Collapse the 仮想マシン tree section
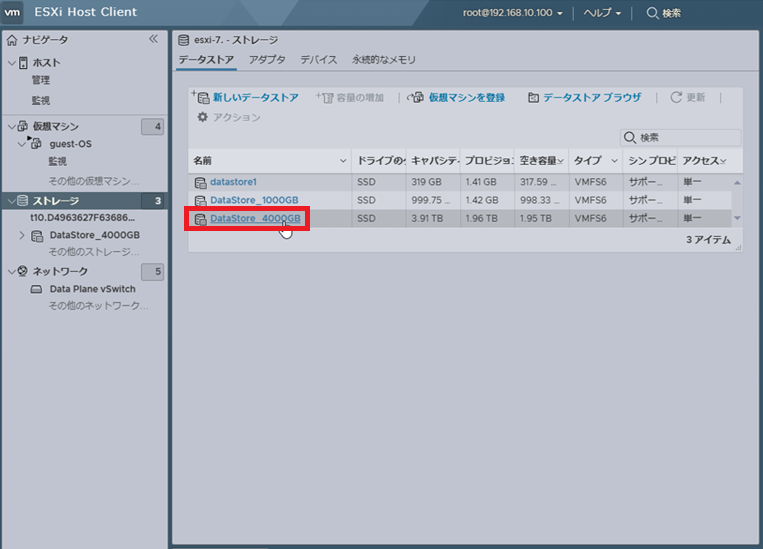This screenshot has width=763, height=549. click(x=11, y=127)
